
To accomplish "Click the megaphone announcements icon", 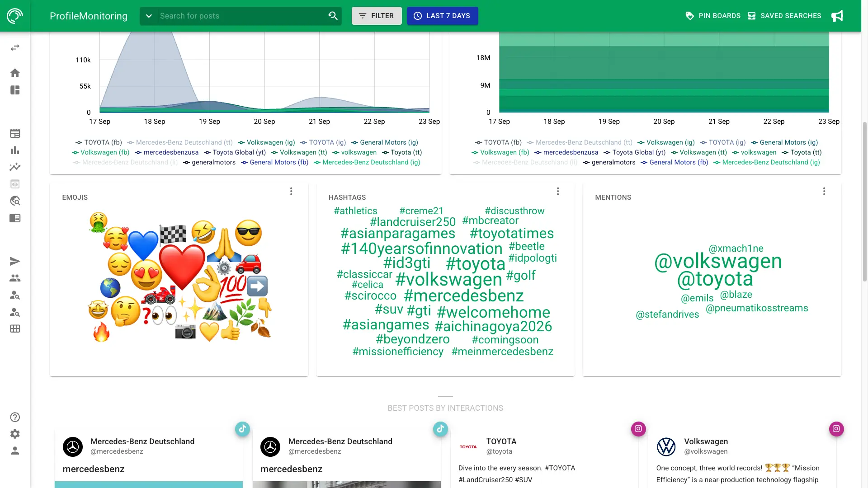I will (837, 16).
